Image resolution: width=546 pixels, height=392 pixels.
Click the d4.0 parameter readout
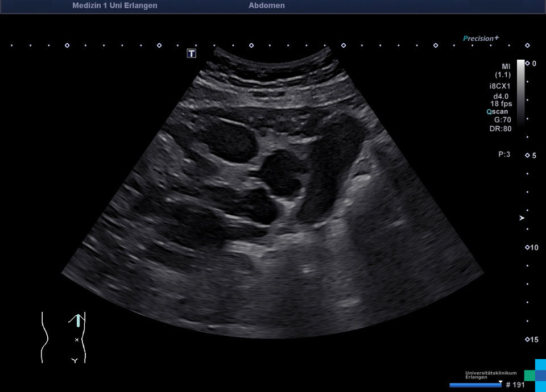(x=502, y=96)
